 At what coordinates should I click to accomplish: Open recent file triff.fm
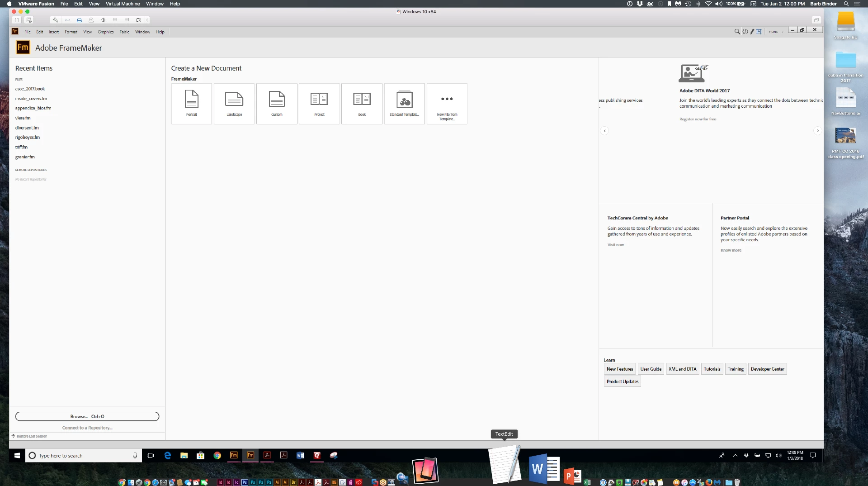(21, 147)
